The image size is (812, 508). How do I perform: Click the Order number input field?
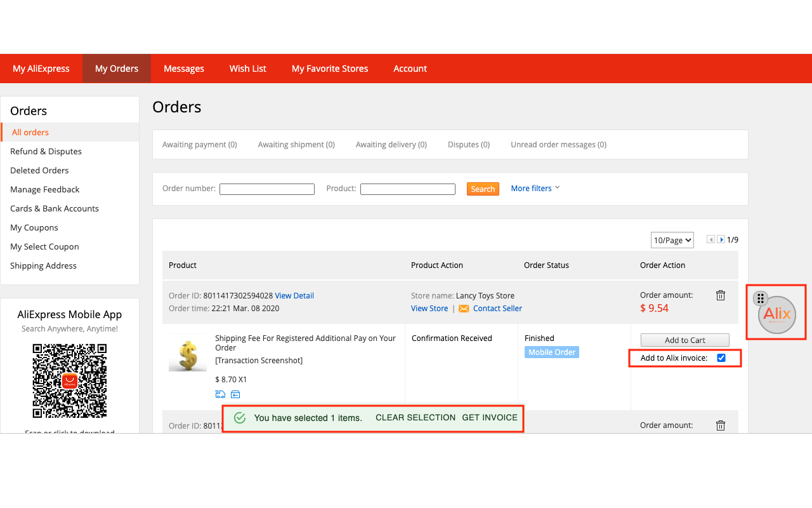267,189
